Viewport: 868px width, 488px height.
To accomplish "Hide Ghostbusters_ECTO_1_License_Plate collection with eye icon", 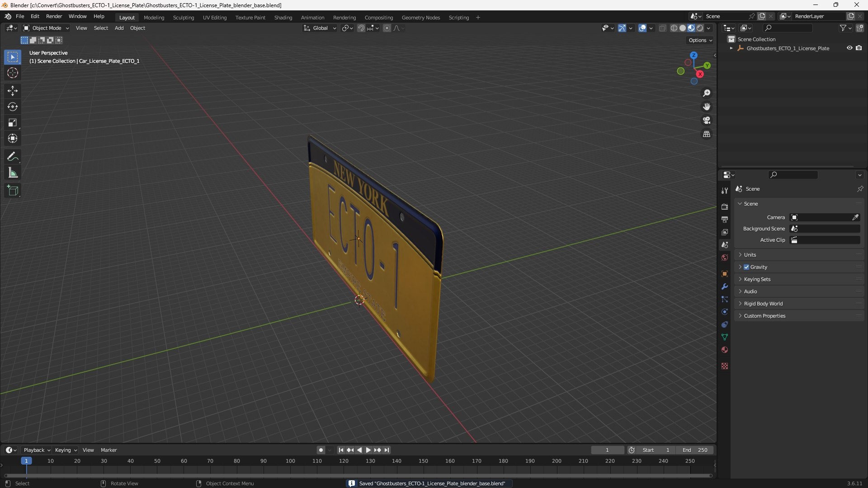I will pyautogui.click(x=849, y=48).
